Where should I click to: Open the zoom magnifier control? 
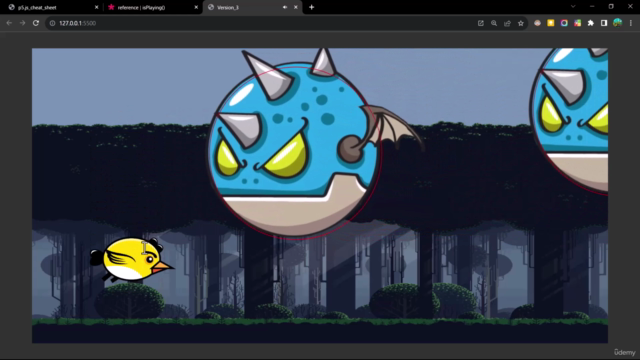[x=494, y=23]
